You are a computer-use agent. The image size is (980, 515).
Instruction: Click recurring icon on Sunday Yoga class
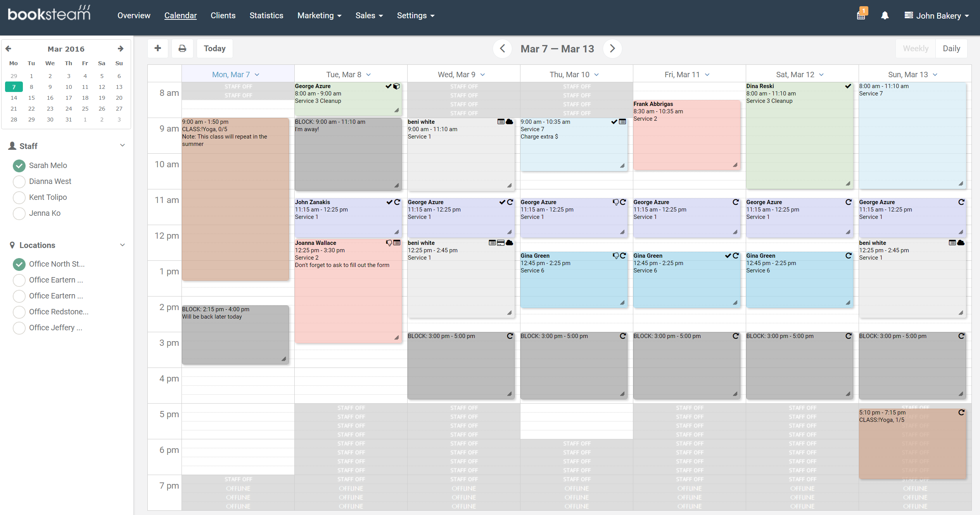point(961,412)
